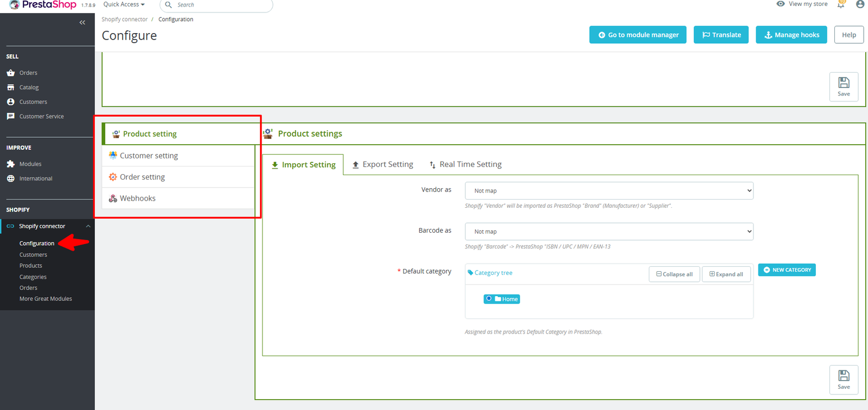Click the PrestaShop logo
868x410 pixels.
[43, 5]
